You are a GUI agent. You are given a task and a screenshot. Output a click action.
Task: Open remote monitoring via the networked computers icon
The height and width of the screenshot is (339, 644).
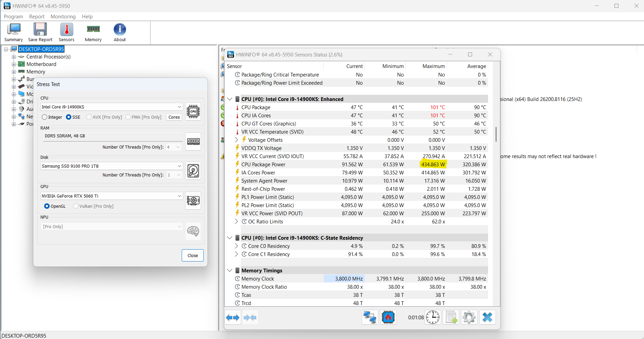point(370,318)
